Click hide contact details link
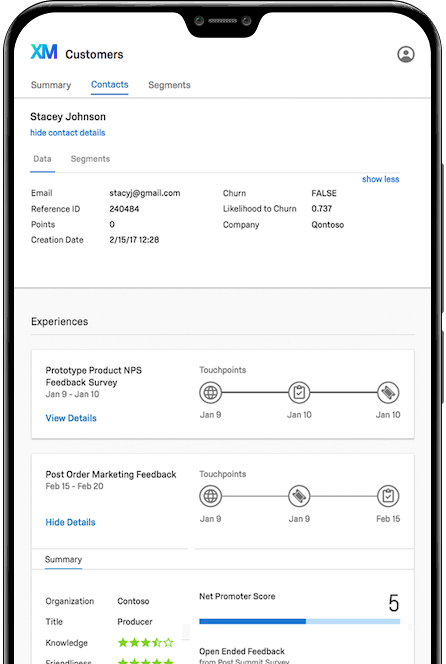The height and width of the screenshot is (664, 446). tap(67, 133)
